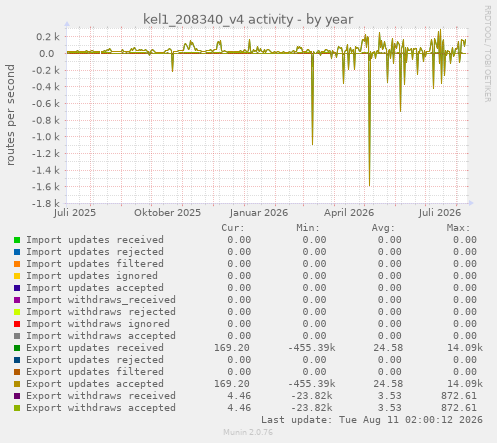This screenshot has width=497, height=443.
Task: Click the 'Juli 2025' axis label
Action: pos(75,213)
